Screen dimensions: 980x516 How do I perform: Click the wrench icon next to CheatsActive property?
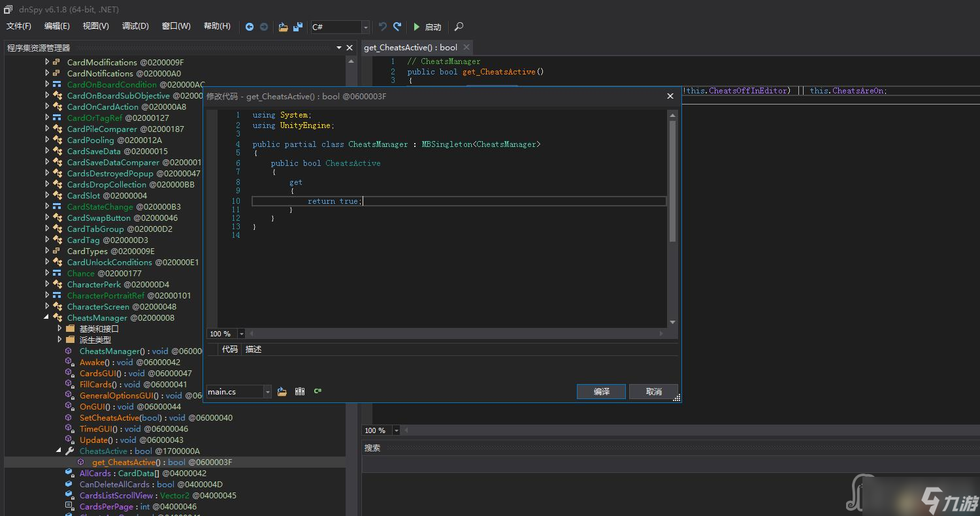(70, 451)
